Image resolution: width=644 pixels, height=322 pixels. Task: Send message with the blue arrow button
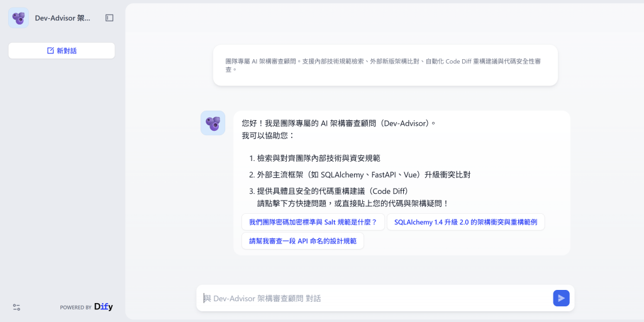coord(561,298)
